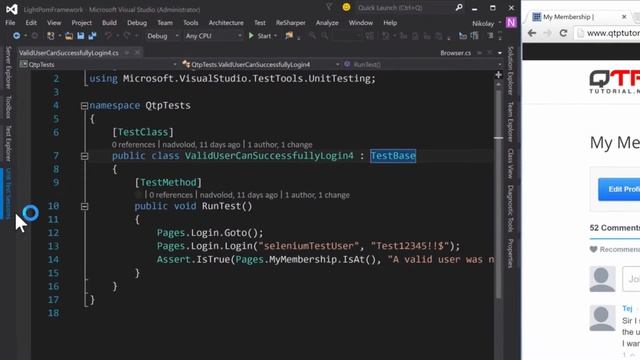
Task: Open the Solution Explorer side tab
Action: click(x=510, y=70)
